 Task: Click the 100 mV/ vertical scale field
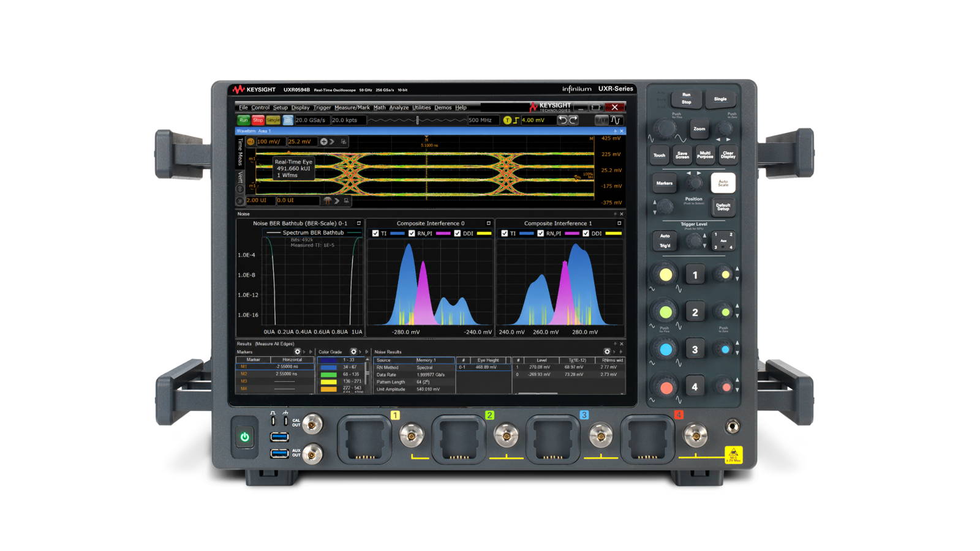(x=271, y=141)
